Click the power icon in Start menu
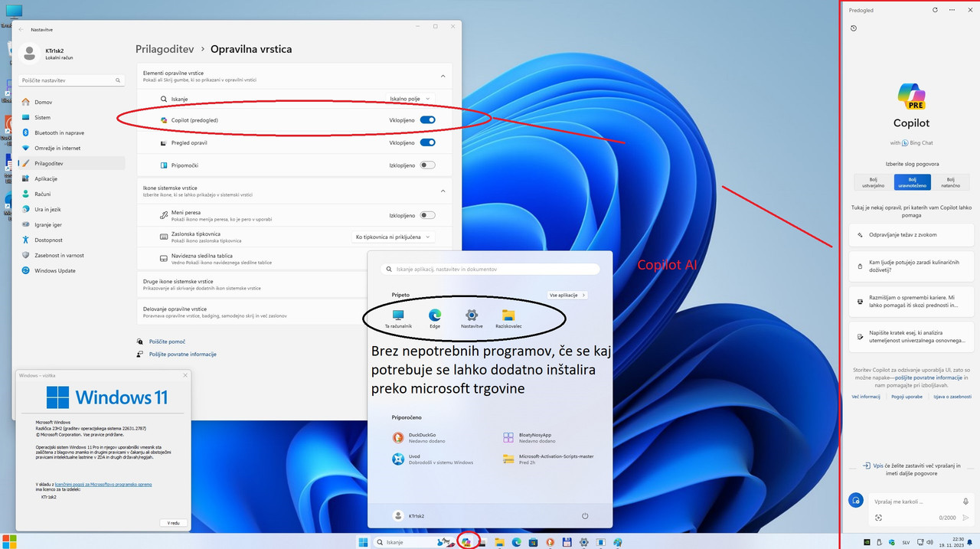The width and height of the screenshot is (980, 549). tap(585, 516)
